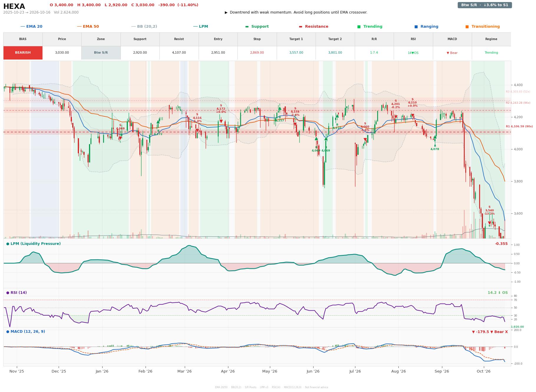Toggle the LPM legend entry

(200, 27)
